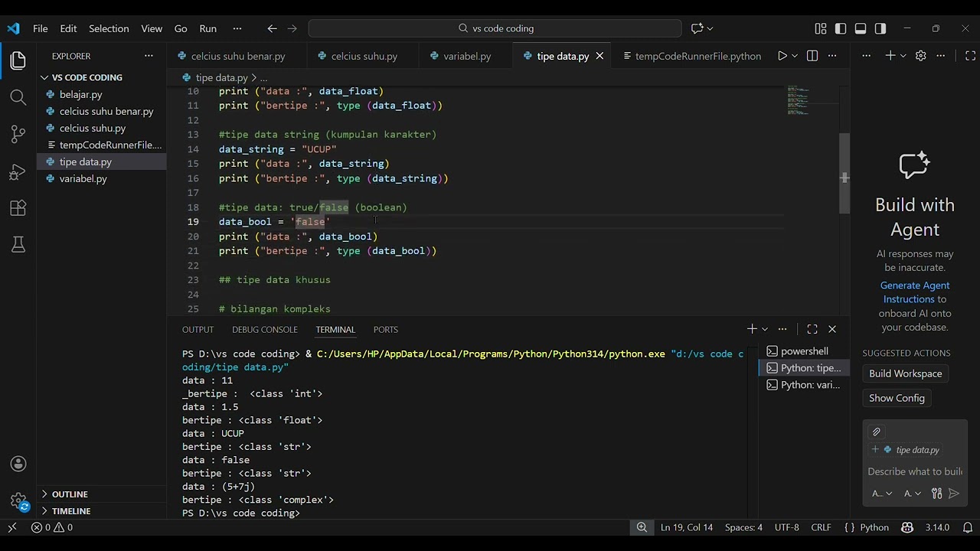Viewport: 980px width, 551px height.
Task: Open the Accounts icon in activity bar
Action: pyautogui.click(x=18, y=465)
